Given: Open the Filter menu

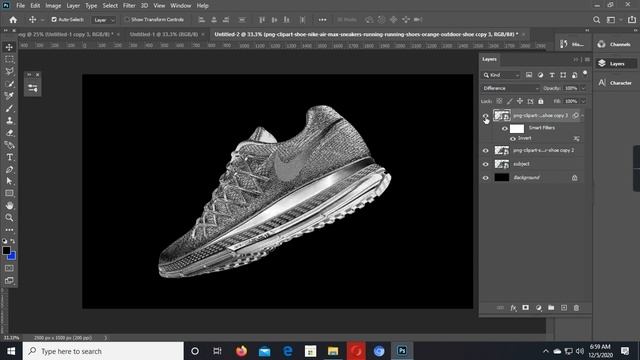Looking at the screenshot, I should 129,6.
